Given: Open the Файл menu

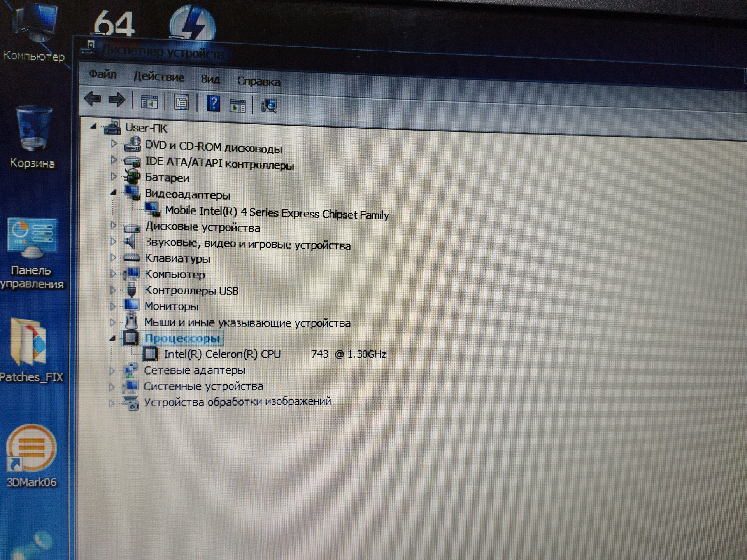Looking at the screenshot, I should 103,73.
